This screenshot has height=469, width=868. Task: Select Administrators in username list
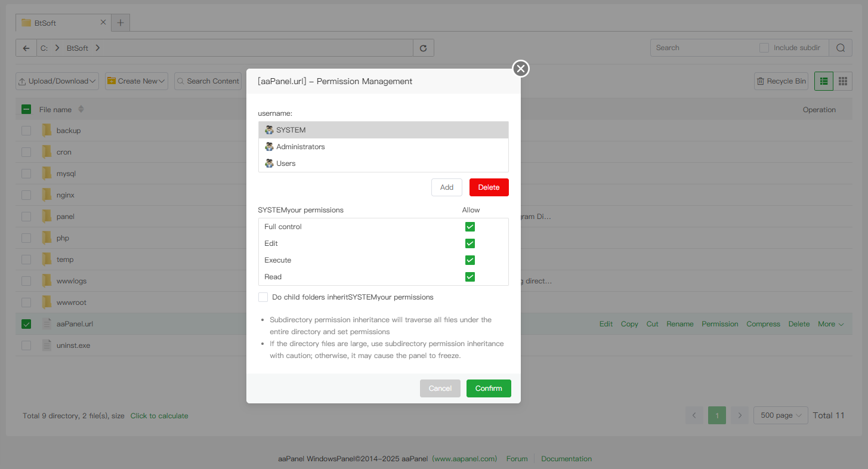tap(300, 147)
